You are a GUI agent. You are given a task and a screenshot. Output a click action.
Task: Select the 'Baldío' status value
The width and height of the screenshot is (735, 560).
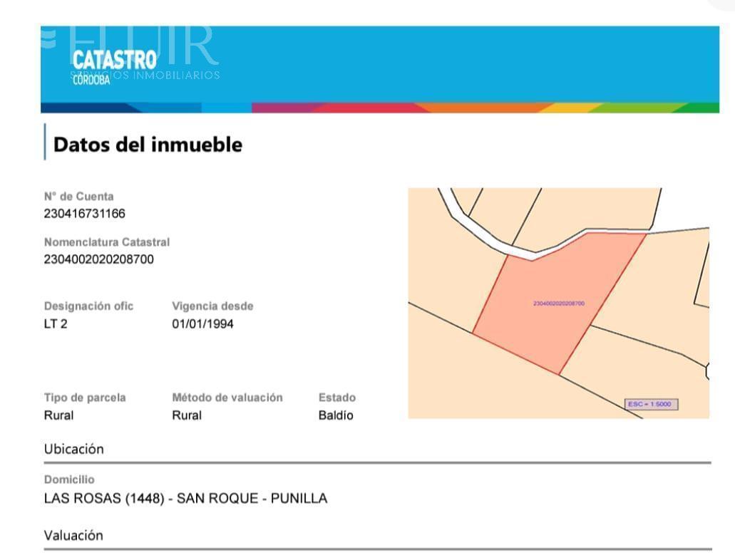click(336, 415)
